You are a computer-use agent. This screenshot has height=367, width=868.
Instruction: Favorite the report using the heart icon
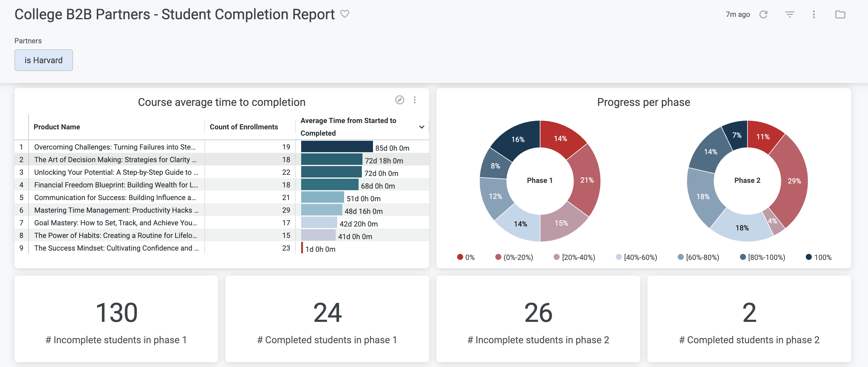point(345,14)
